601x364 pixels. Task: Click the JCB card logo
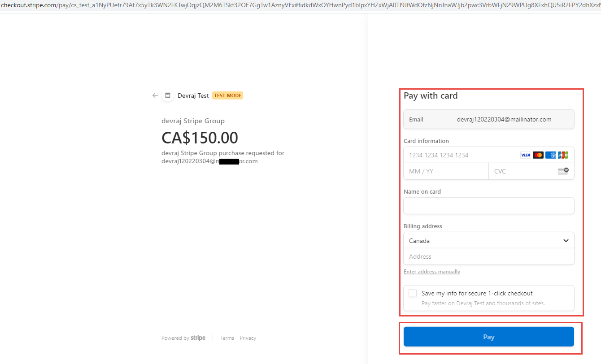coord(563,155)
